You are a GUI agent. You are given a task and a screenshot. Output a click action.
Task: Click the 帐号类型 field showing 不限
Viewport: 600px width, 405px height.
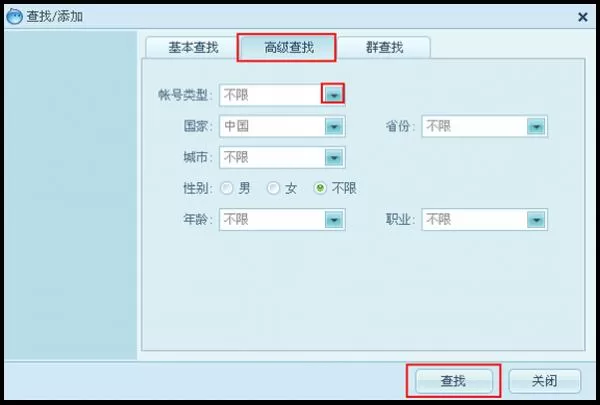(282, 95)
